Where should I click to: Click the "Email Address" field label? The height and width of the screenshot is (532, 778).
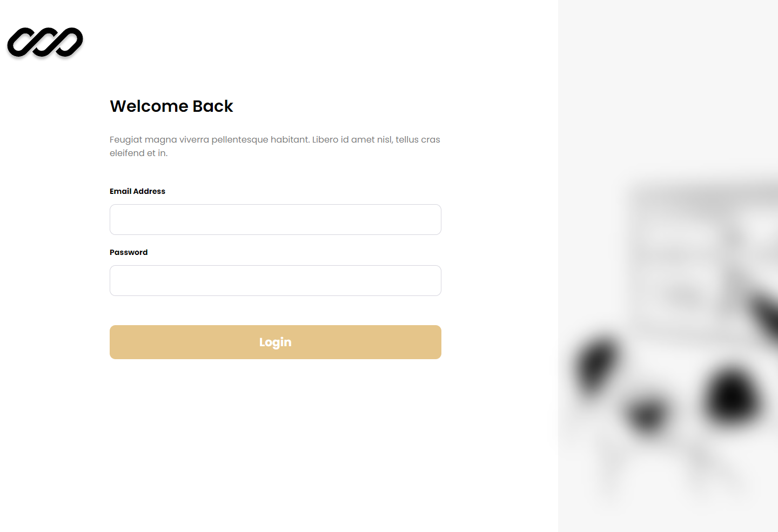click(137, 191)
